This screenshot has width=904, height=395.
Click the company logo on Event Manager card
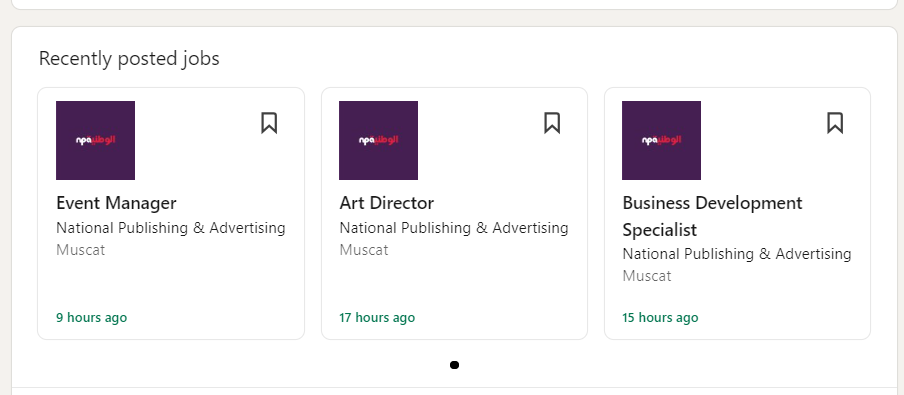[x=95, y=140]
